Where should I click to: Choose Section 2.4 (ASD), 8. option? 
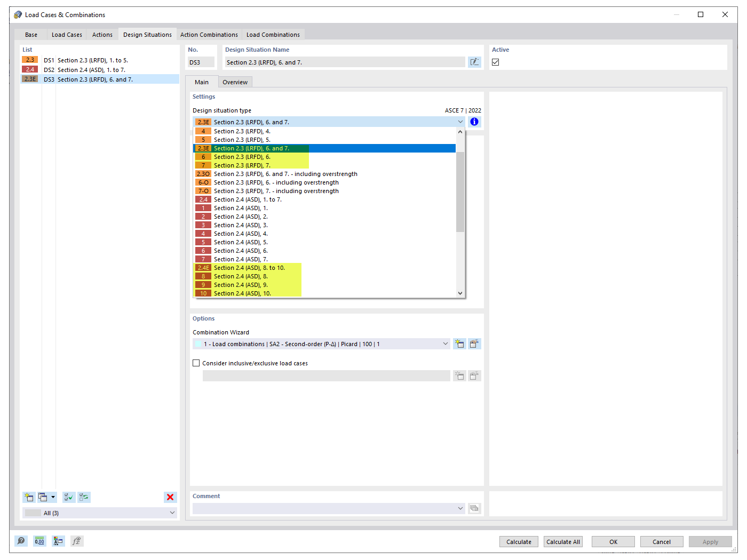[324, 276]
